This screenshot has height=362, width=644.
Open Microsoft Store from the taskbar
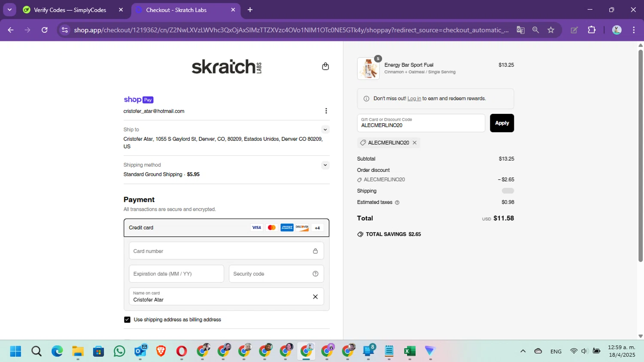coord(99,351)
